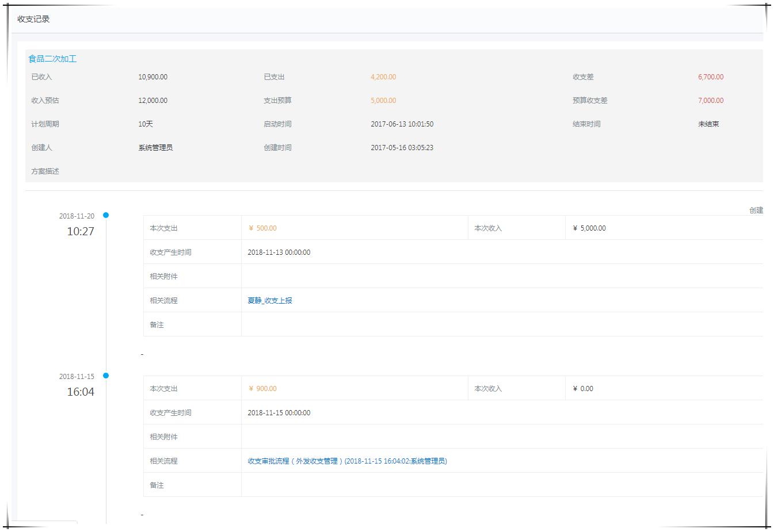The width and height of the screenshot is (774, 532).
Task: Select the blue timeline dot for 2018-11-20
Action: (x=106, y=216)
